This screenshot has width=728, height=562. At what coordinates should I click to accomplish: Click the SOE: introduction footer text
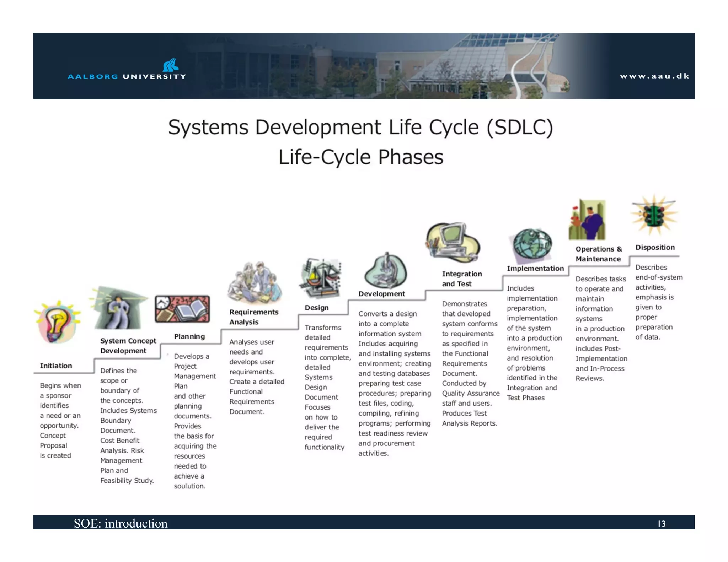(x=121, y=523)
